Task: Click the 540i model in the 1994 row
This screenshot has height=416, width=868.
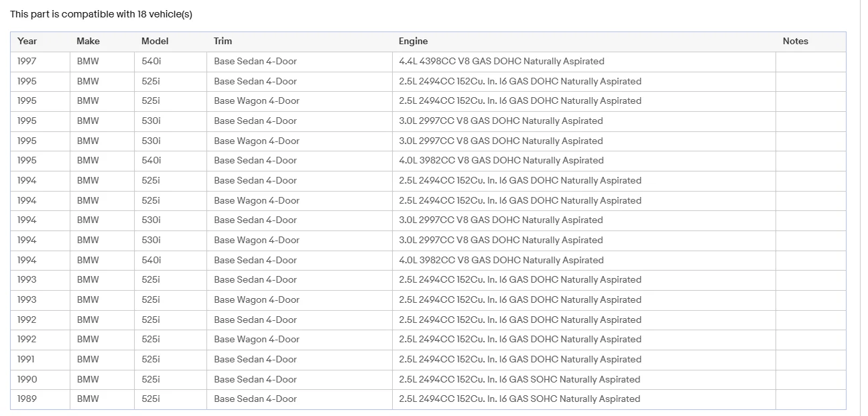Action: pos(151,260)
